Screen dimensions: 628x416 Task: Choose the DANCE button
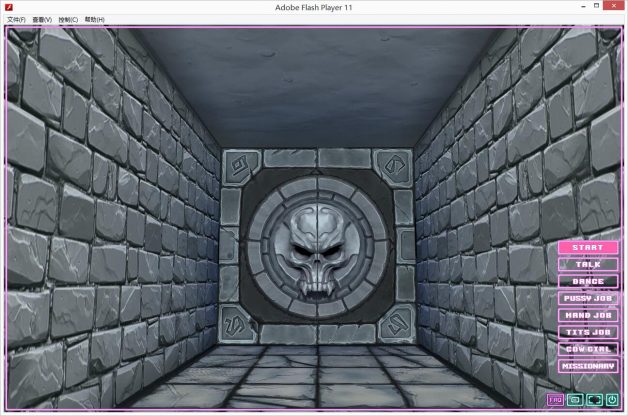tap(588, 281)
